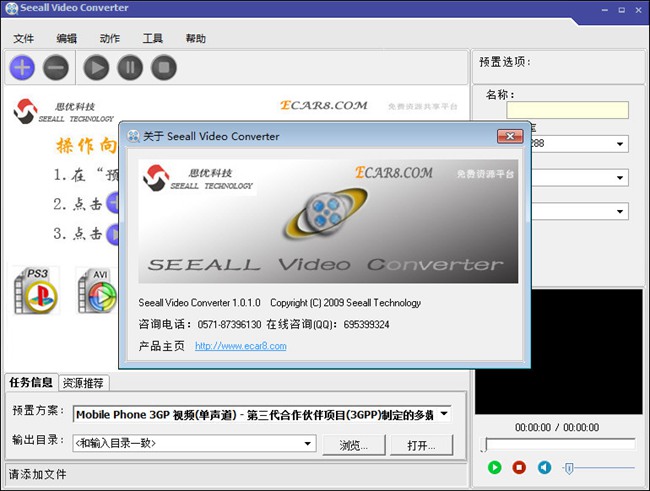Click the preview seek bar

pos(560,444)
